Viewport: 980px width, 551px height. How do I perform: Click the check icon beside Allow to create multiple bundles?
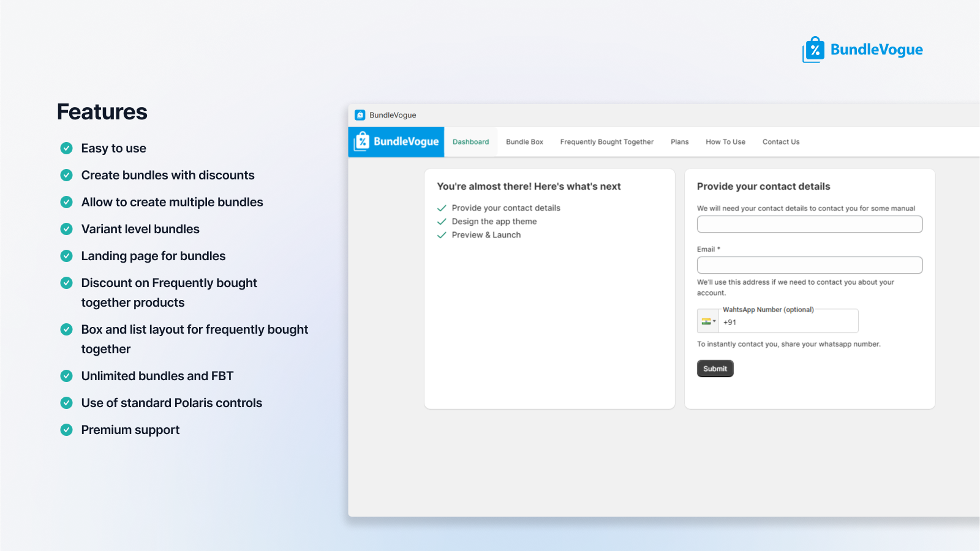(x=67, y=202)
